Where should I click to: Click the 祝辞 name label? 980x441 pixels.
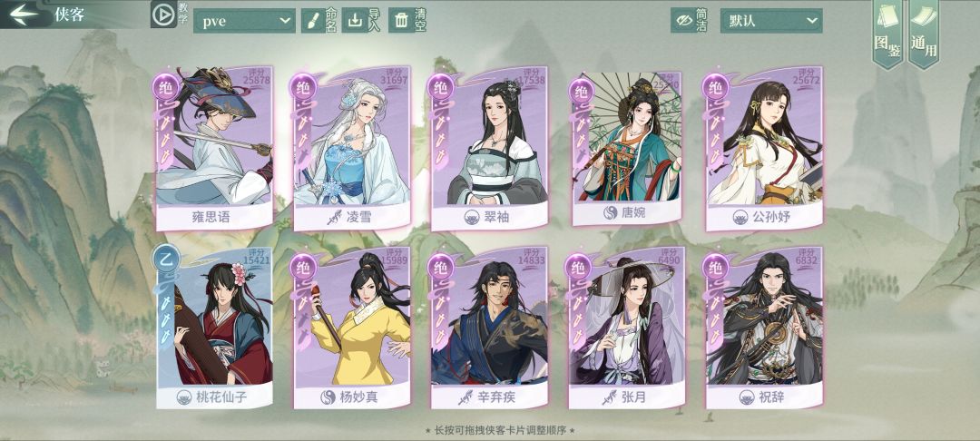774,397
